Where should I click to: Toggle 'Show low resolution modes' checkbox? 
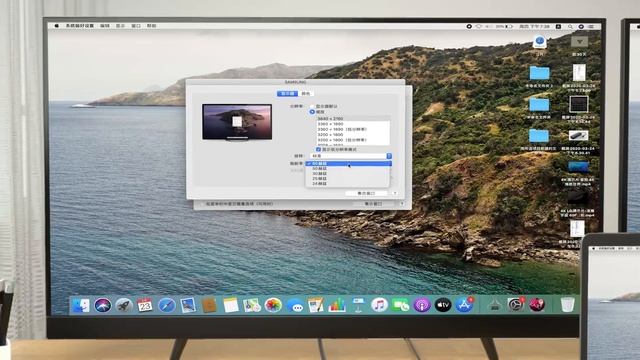click(318, 149)
